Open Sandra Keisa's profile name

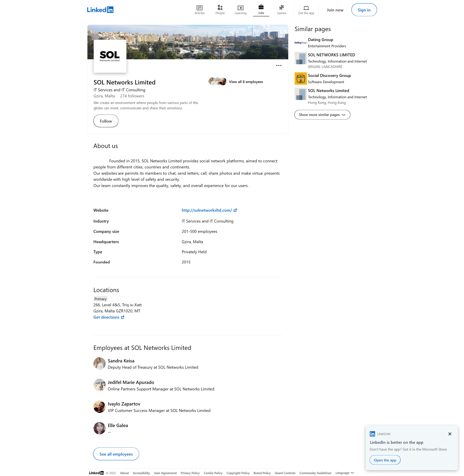121,361
